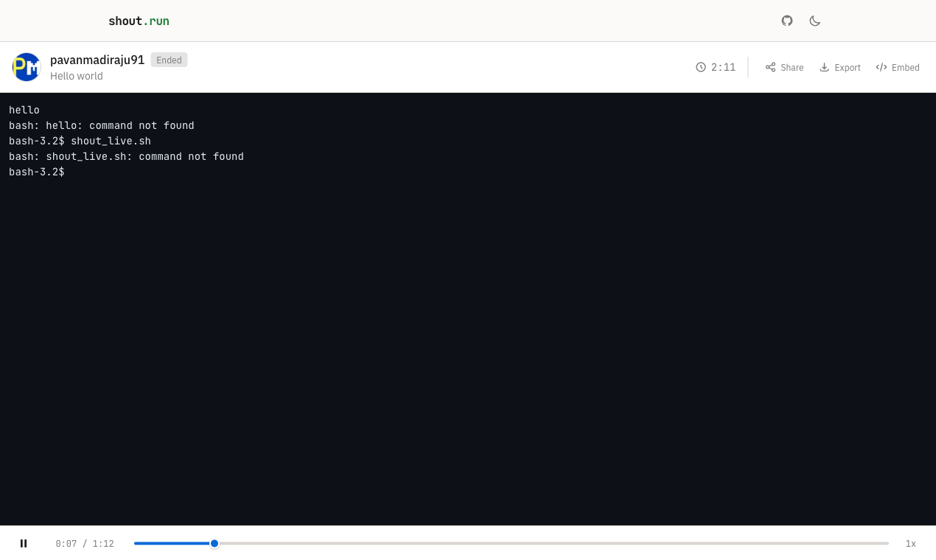Export the recording
The height and width of the screenshot is (560, 936).
(840, 67)
